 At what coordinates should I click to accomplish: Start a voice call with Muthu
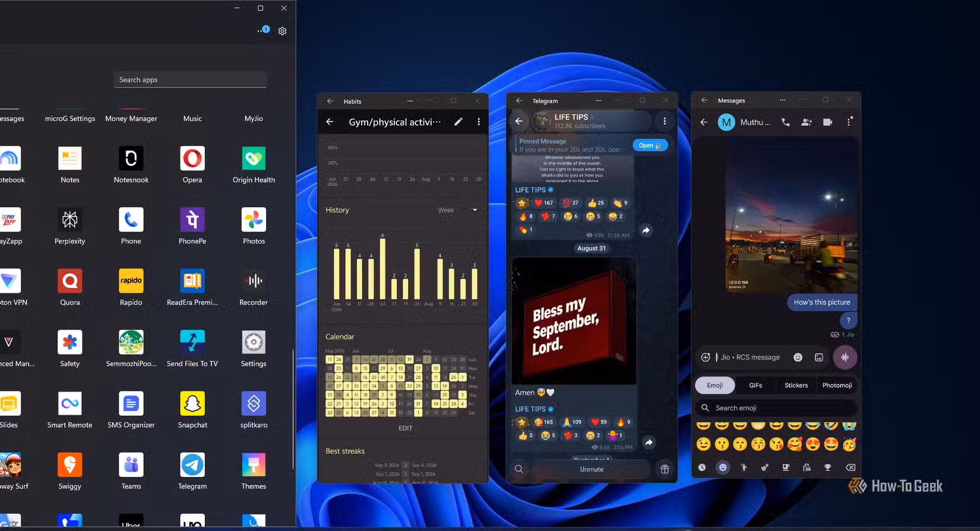tap(785, 122)
